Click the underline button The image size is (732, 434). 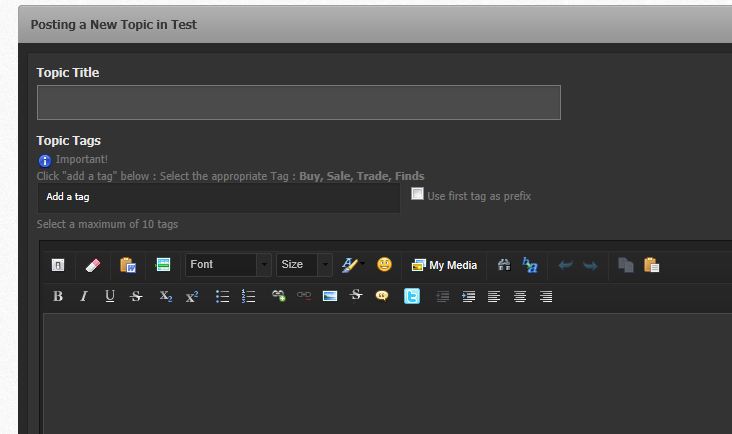click(110, 296)
